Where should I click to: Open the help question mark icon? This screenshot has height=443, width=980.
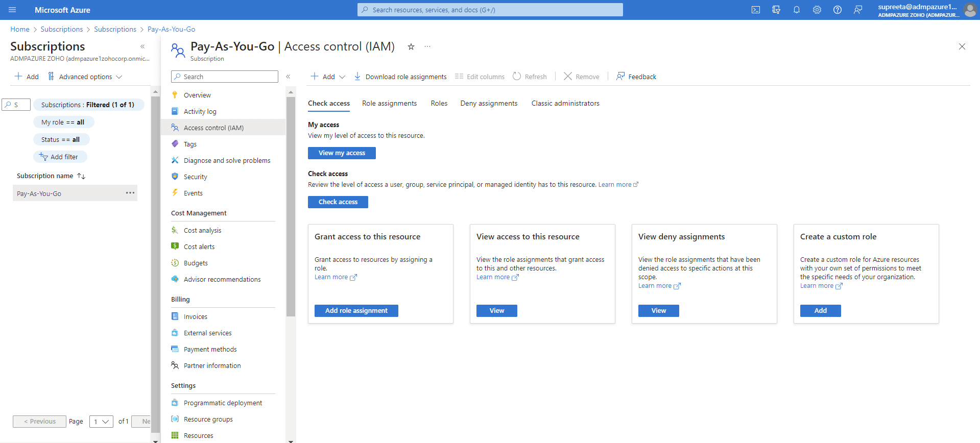(838, 10)
